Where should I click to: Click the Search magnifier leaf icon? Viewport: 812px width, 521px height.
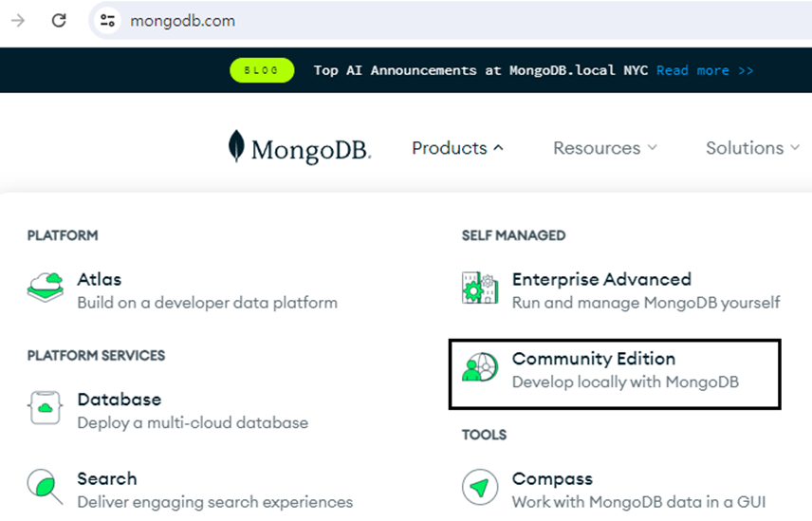click(x=46, y=487)
